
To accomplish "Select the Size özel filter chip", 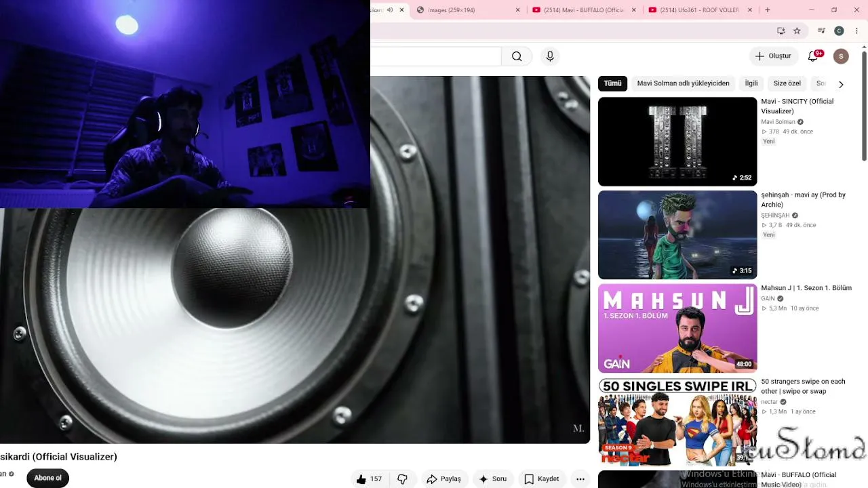I will (x=787, y=83).
